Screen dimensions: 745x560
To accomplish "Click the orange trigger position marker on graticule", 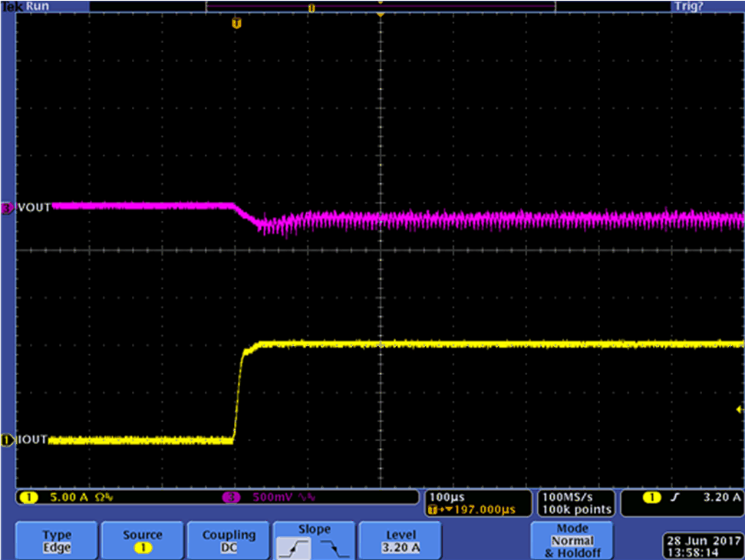I will 236,24.
